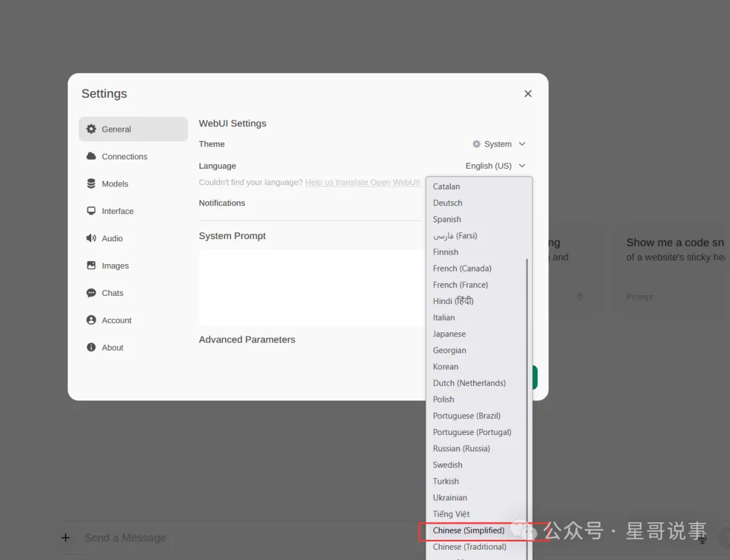Toggle the Theme selector showing System
The image size is (730, 560).
click(x=499, y=144)
